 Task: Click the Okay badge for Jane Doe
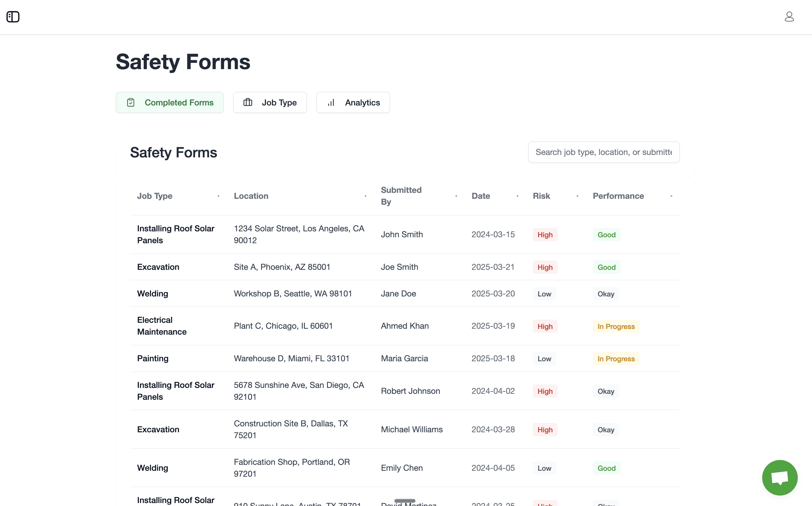pyautogui.click(x=606, y=294)
